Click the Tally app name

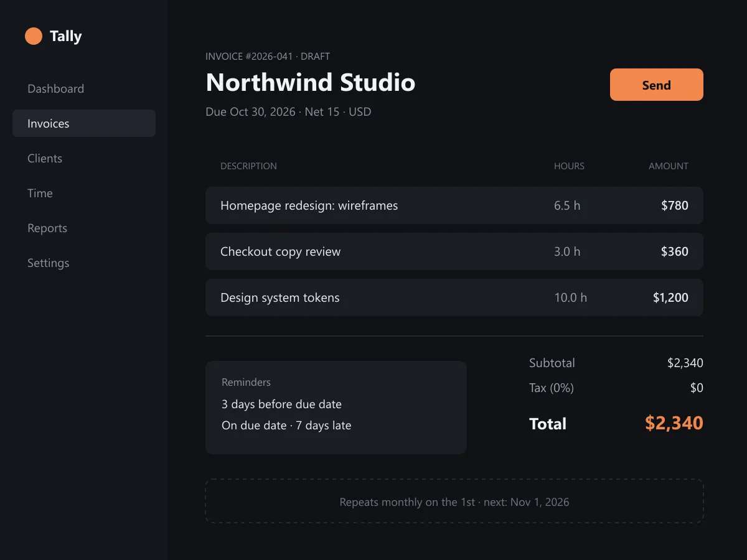pyautogui.click(x=66, y=36)
